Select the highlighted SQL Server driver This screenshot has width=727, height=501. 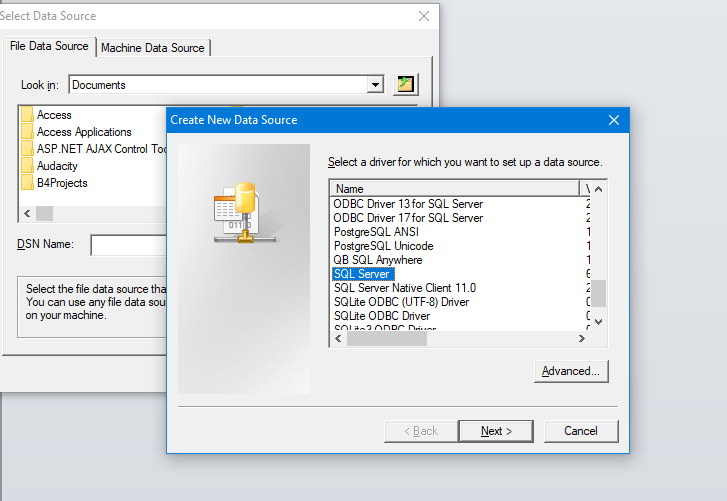point(363,274)
